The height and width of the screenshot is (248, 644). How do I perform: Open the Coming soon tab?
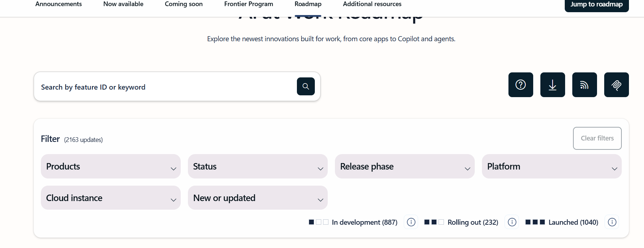pyautogui.click(x=184, y=4)
